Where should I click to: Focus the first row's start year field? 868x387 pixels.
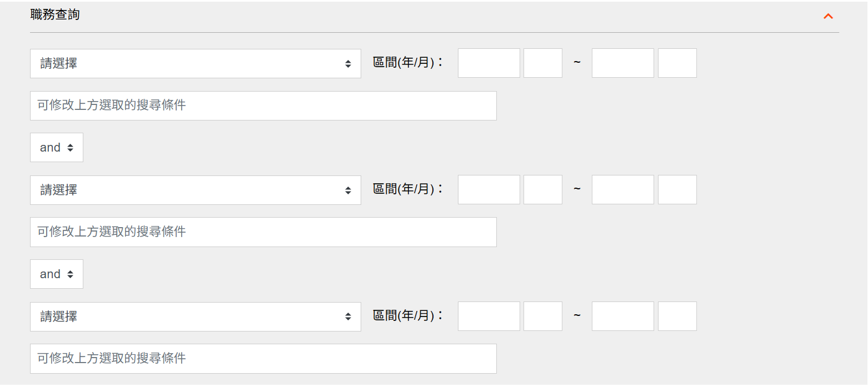488,63
